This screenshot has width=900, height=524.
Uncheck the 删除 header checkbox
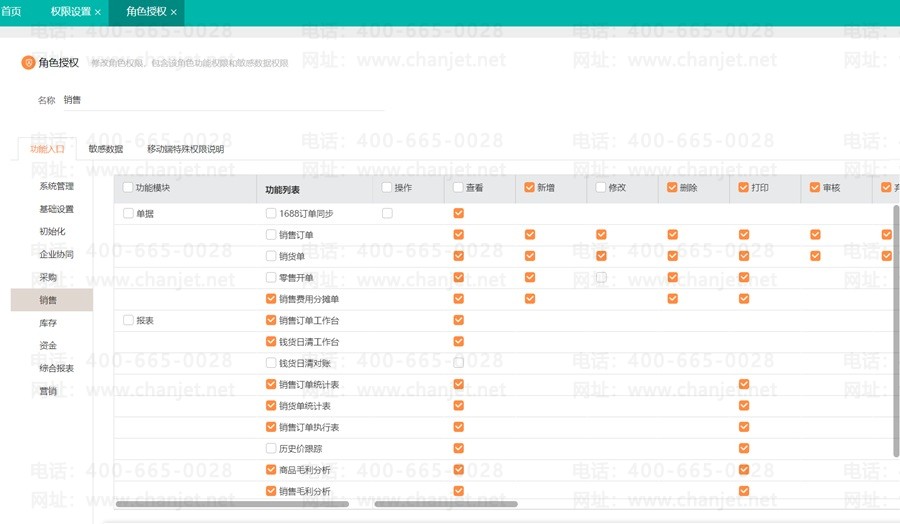(x=672, y=187)
